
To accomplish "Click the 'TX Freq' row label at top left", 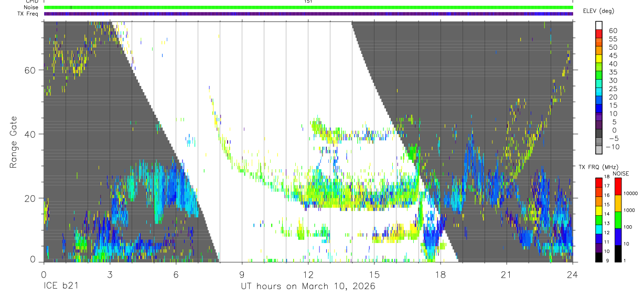I will (28, 14).
